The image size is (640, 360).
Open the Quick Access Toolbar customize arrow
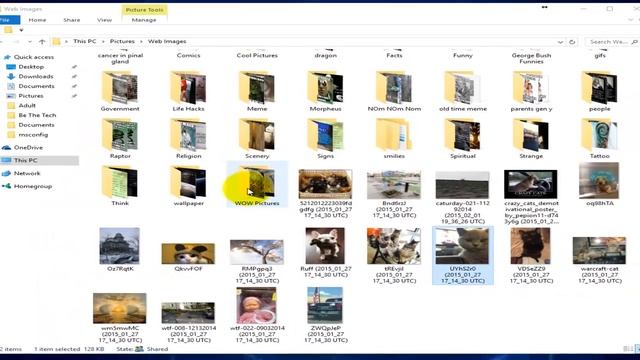pyautogui.click(x=21, y=30)
